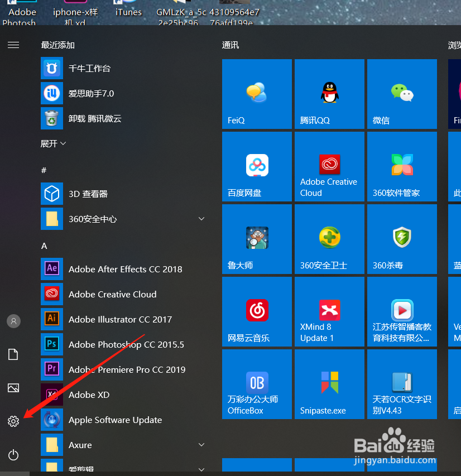Screen dimensions: 461x476
Task: Select the GMLzK_a_5c desktop file
Action: (181, 13)
